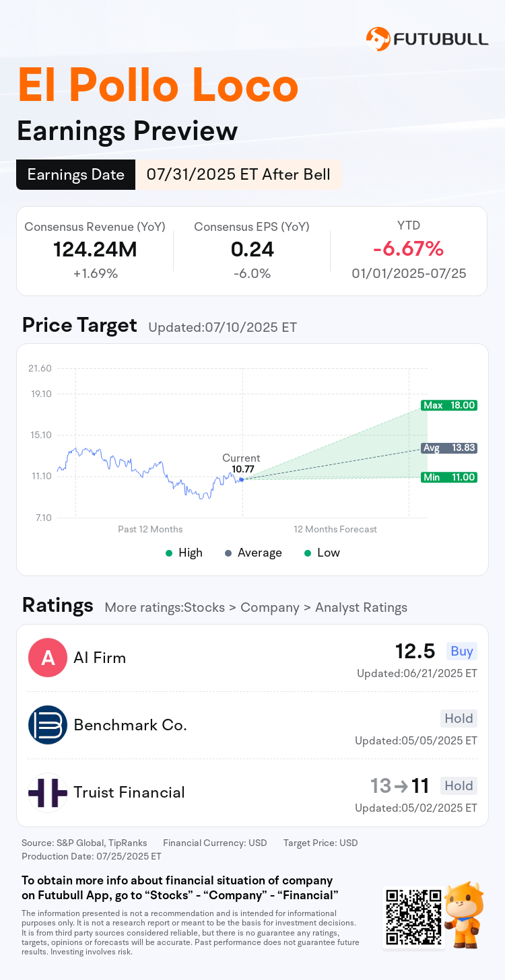Click the Futubull App instructions text
The image size is (505, 980).
pos(180,888)
